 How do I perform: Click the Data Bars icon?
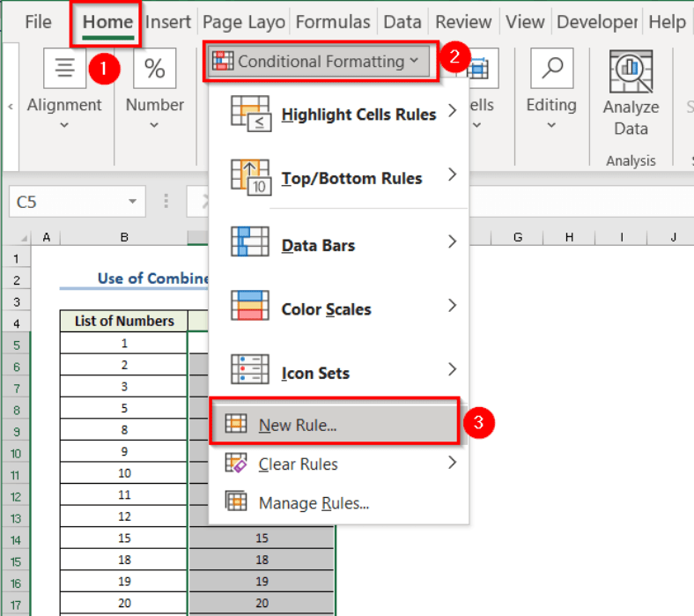click(250, 241)
